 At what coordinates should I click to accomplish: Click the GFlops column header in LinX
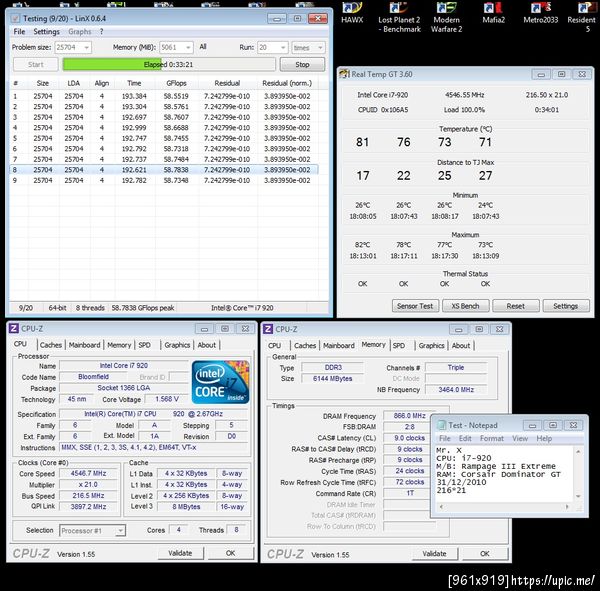coord(176,83)
